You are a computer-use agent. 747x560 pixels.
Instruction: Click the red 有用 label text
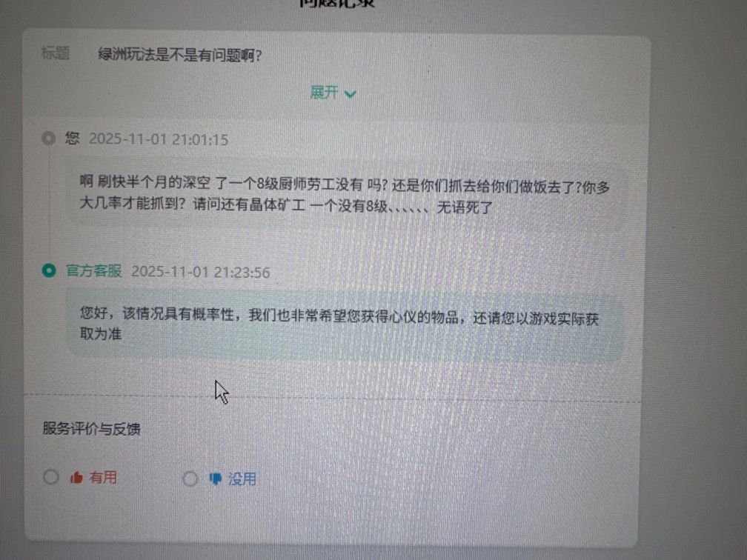tap(103, 477)
